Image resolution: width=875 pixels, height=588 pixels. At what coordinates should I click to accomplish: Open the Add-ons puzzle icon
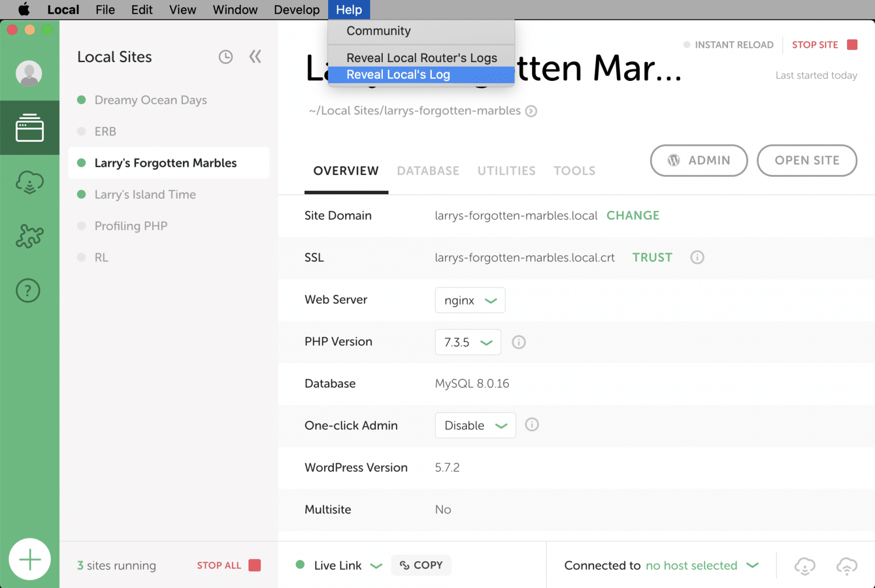pyautogui.click(x=30, y=235)
